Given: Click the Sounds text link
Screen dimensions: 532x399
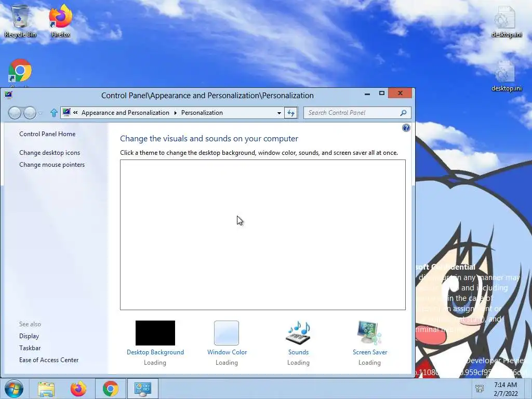Looking at the screenshot, I should click(x=298, y=352).
